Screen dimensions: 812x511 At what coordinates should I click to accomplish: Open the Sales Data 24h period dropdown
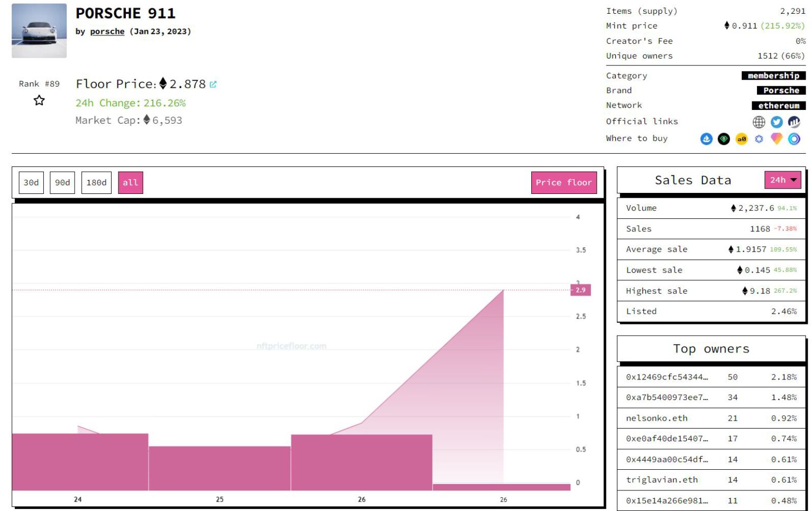782,180
